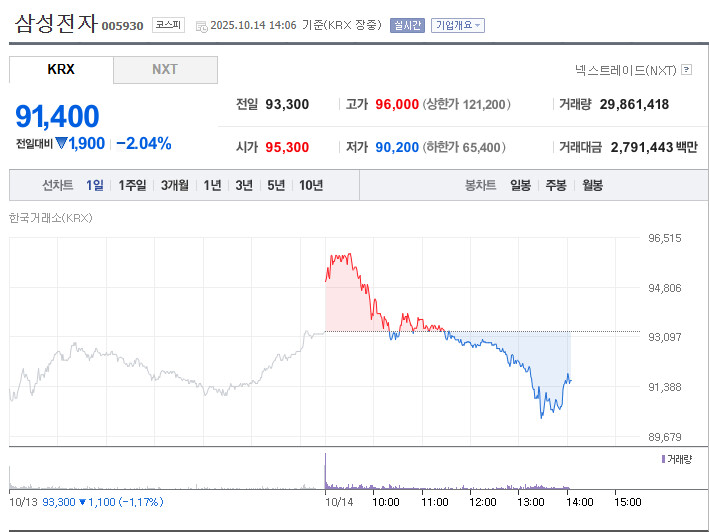Select the 3개월 line chart period
Screen dimensions: 709x532
click(x=175, y=185)
